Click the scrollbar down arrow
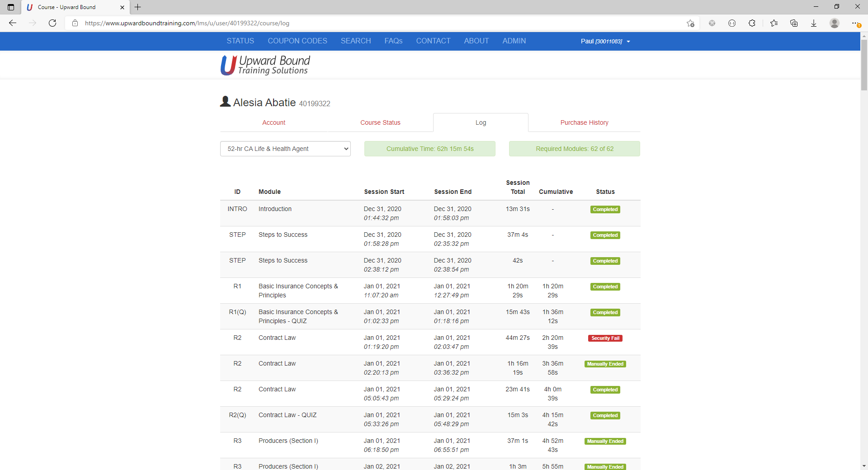The image size is (868, 470). coord(864,465)
